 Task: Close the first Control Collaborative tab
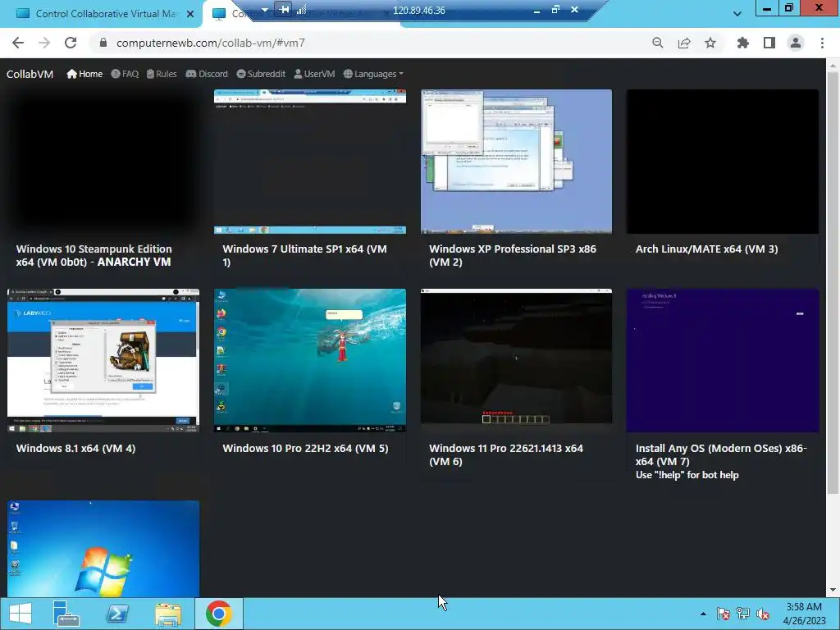(190, 14)
